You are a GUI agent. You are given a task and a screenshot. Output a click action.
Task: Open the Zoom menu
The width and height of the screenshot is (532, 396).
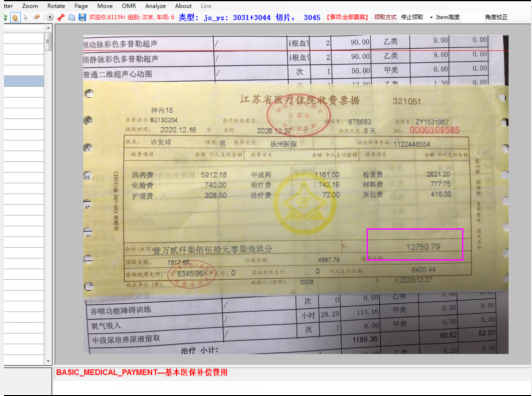30,6
